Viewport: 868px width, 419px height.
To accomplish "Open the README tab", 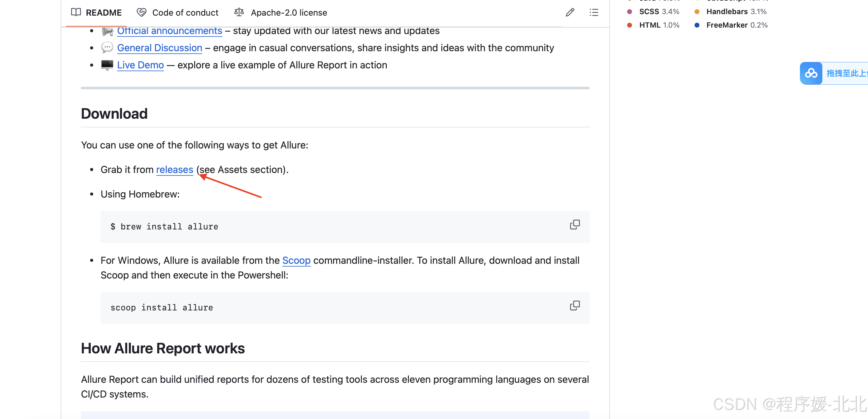I will (96, 13).
